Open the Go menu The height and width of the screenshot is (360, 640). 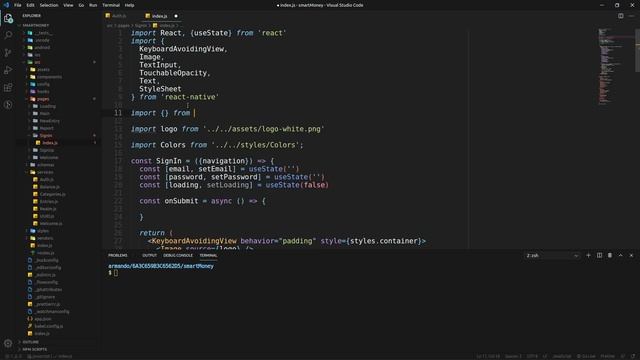pyautogui.click(x=81, y=5)
